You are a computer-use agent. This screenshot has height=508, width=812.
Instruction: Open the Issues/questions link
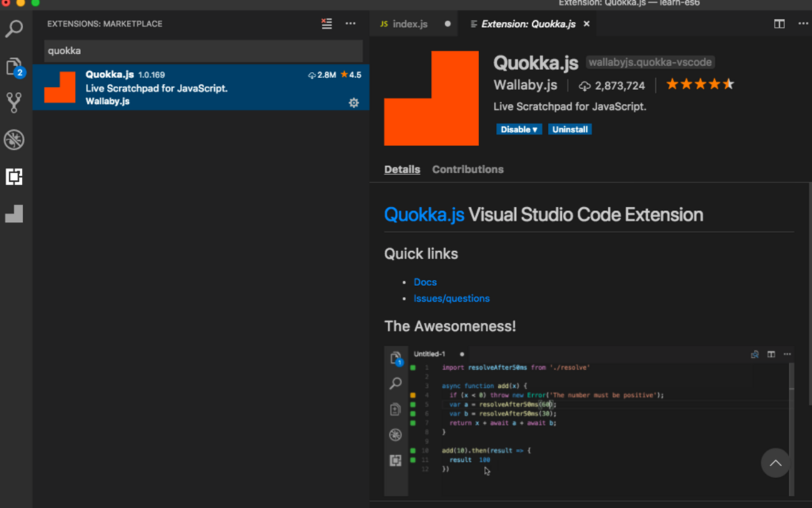tap(452, 298)
